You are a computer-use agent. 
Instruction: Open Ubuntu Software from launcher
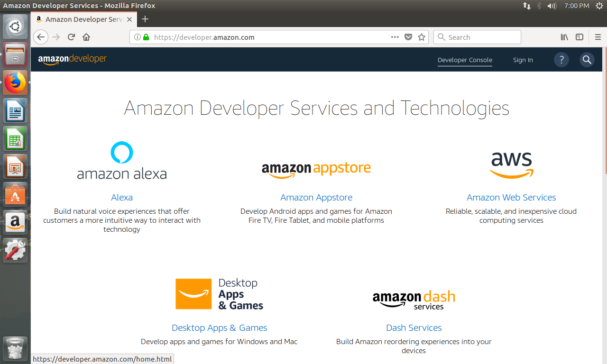coord(15,194)
